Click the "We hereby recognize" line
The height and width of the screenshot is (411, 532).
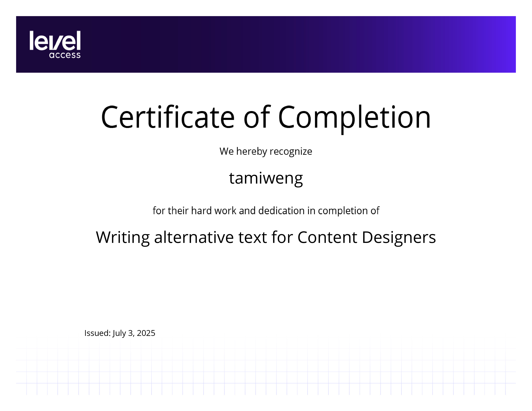tap(266, 152)
